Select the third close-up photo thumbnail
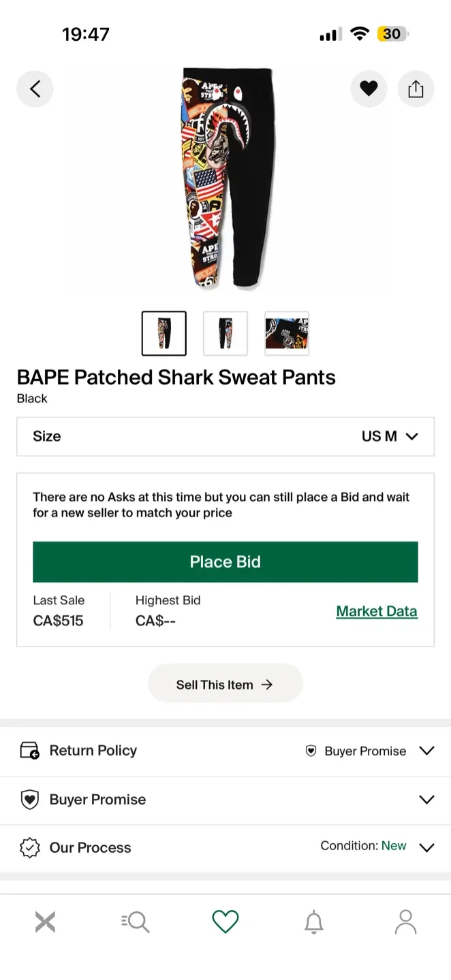Viewport: 451px width, 980px height. (x=286, y=333)
